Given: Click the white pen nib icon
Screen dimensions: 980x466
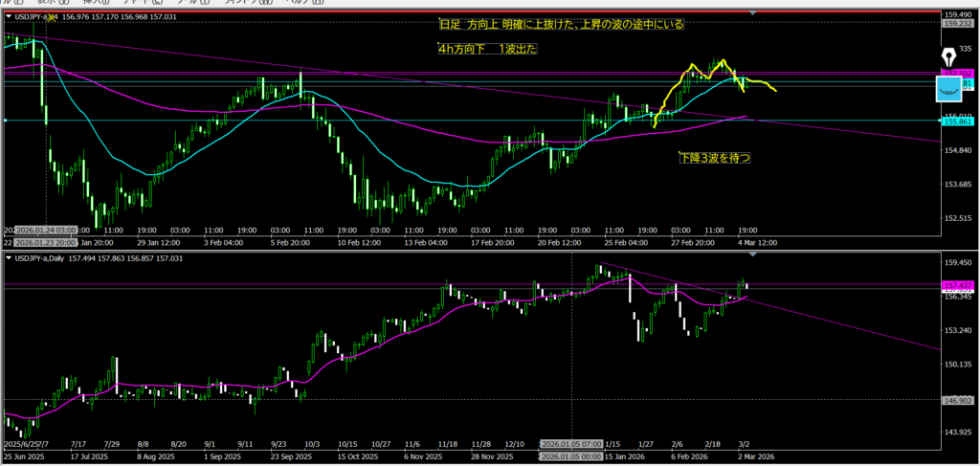Looking at the screenshot, I should [x=948, y=56].
